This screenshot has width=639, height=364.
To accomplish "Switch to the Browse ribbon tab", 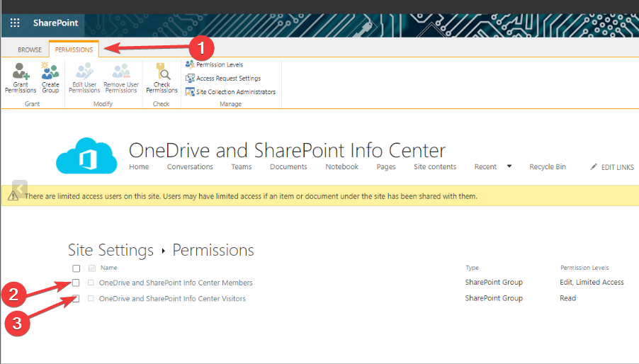I will pos(30,50).
